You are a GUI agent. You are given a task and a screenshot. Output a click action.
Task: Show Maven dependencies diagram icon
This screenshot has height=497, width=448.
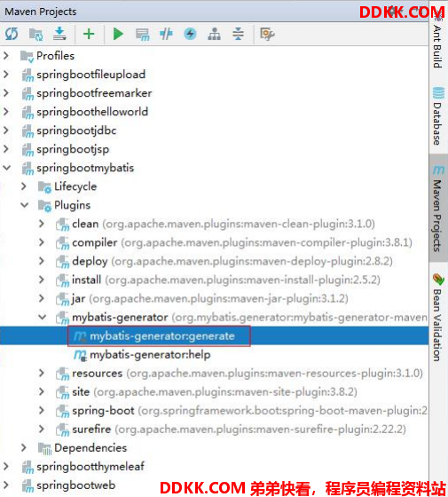point(214,34)
